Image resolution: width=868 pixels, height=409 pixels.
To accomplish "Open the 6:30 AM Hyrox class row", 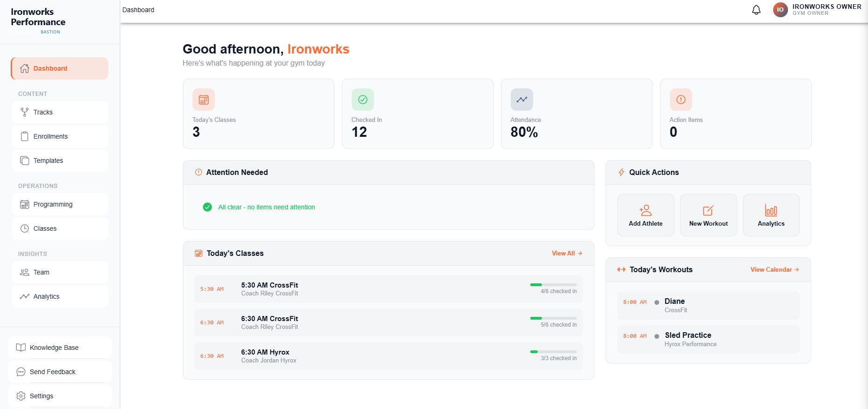I will [388, 356].
